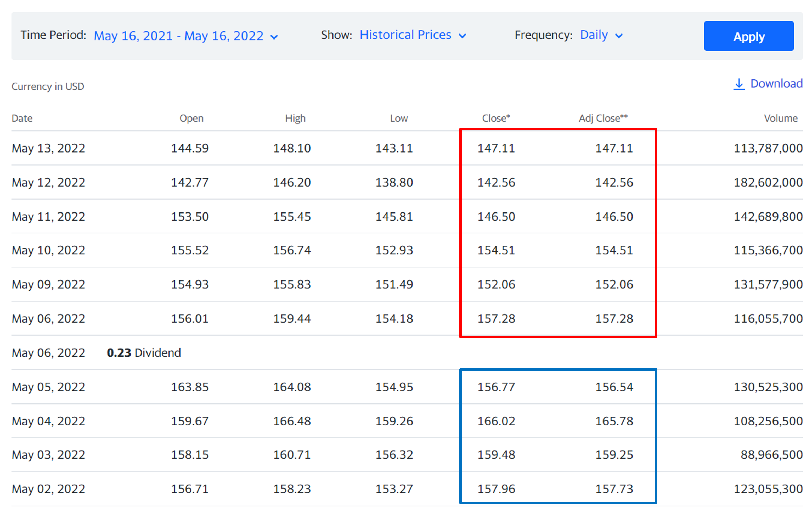The image size is (812, 511).
Task: Click the May 02, 2022 close value 157.96
Action: 496,489
